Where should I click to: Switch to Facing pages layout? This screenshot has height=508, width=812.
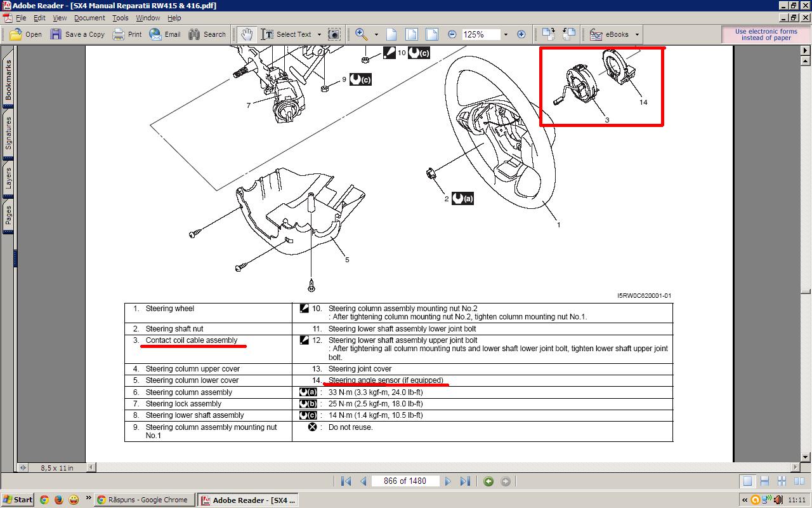(798, 481)
